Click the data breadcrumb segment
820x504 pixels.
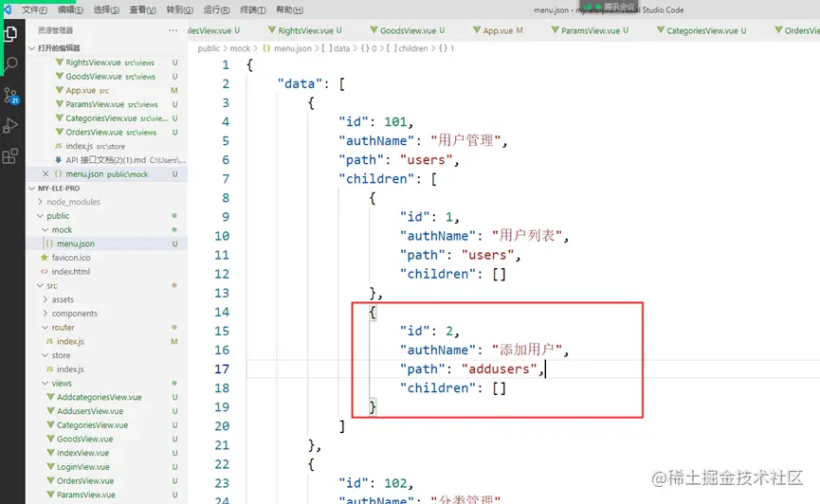pyautogui.click(x=336, y=48)
